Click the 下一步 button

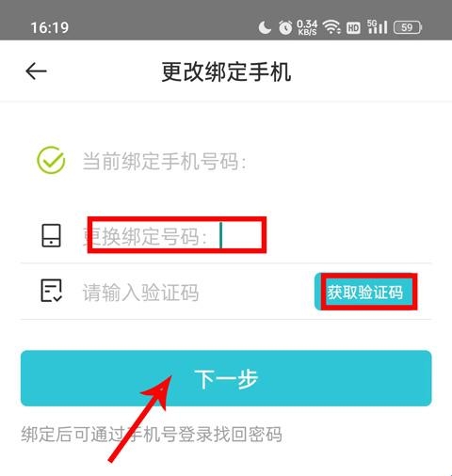[x=226, y=378]
